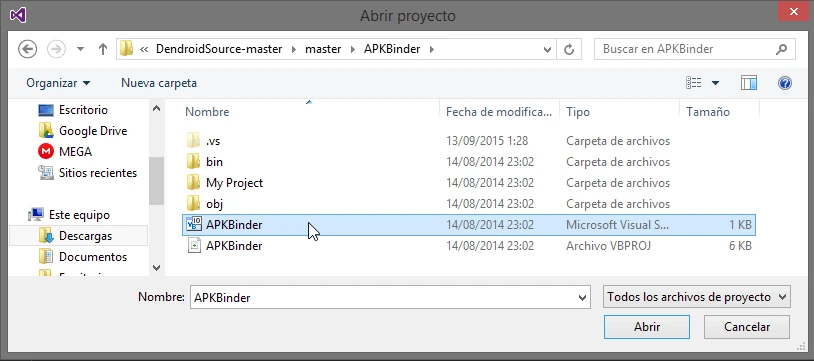This screenshot has height=361, width=814.
Task: Click the .vs folder icon
Action: coord(193,140)
